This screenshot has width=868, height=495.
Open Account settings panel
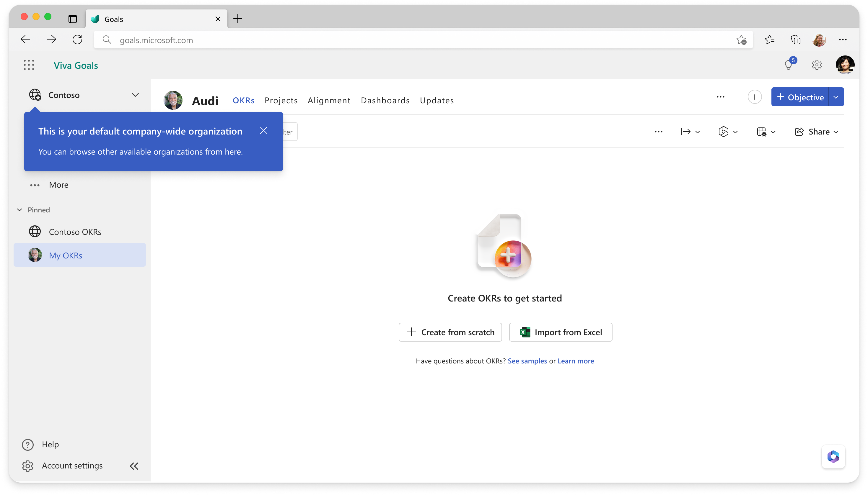(71, 465)
